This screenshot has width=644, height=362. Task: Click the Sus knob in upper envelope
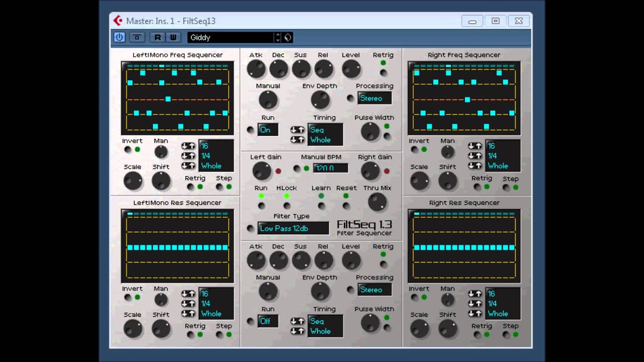click(301, 69)
